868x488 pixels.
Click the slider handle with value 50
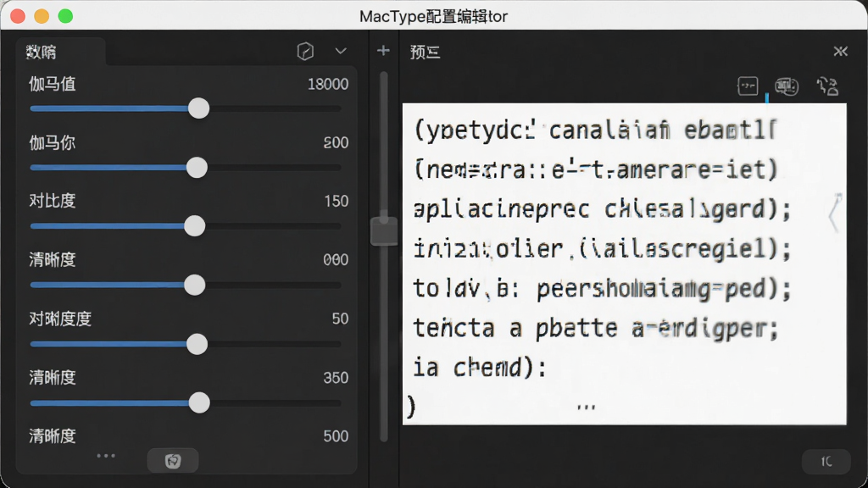pyautogui.click(x=197, y=344)
